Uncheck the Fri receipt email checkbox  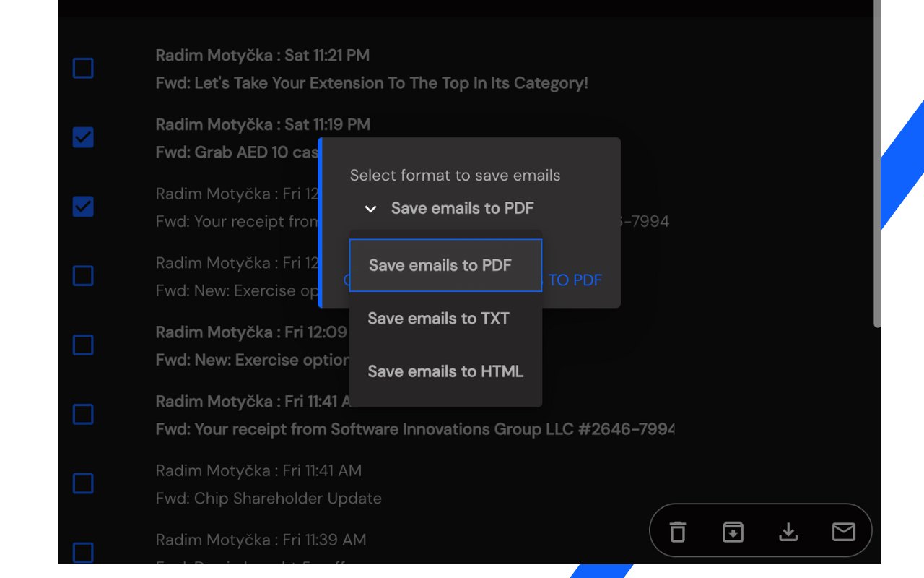point(82,207)
